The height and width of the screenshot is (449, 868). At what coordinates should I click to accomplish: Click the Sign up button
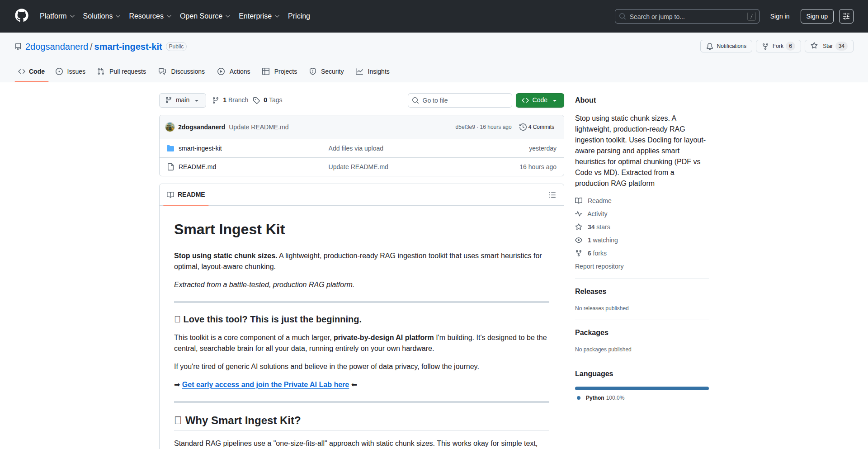(817, 16)
